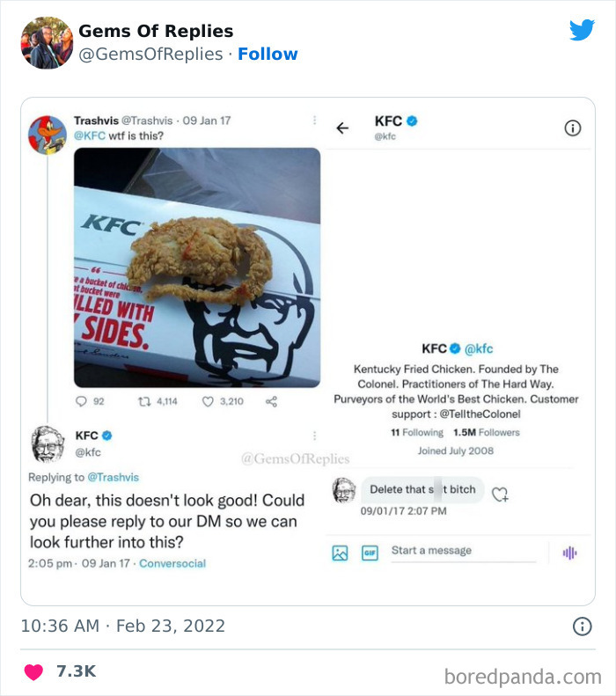This screenshot has width=616, height=696.
Task: Share the Trashvis tweet
Action: coord(271,401)
